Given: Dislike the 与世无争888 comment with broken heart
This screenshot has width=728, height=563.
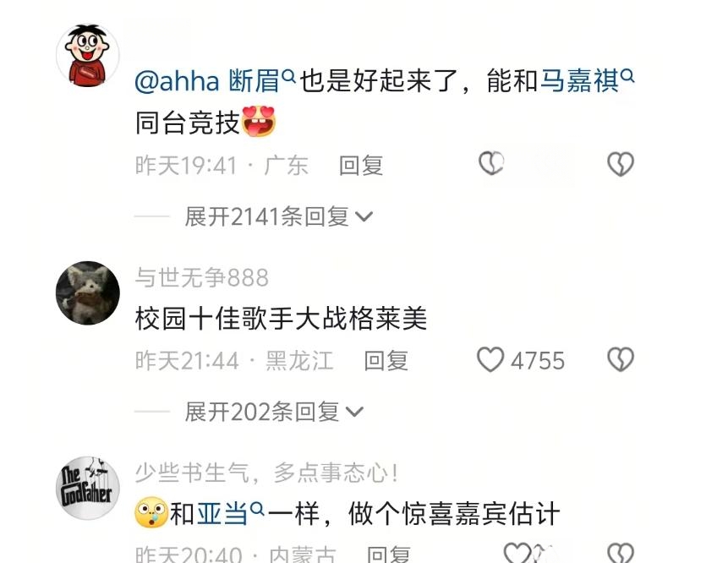Looking at the screenshot, I should (x=621, y=360).
